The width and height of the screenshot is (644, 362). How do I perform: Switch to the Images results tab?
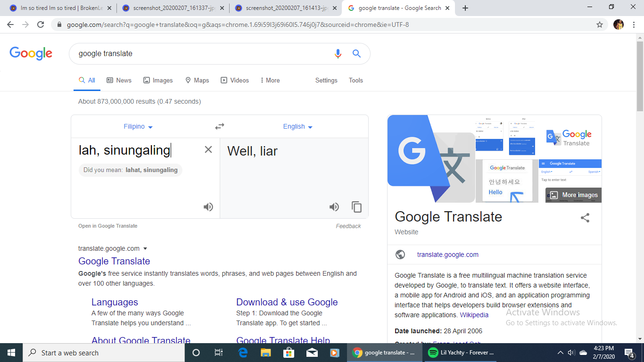(x=158, y=80)
